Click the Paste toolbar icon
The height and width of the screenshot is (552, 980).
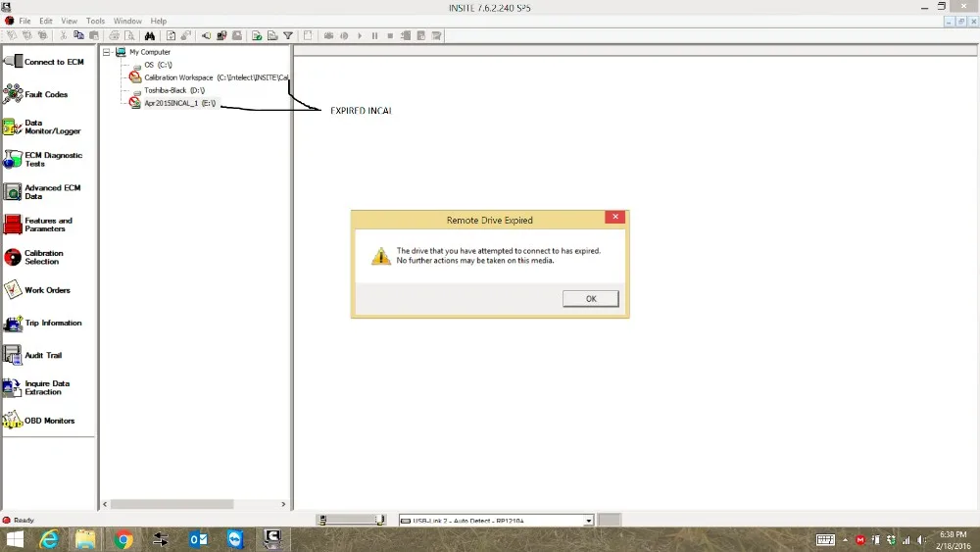click(94, 35)
